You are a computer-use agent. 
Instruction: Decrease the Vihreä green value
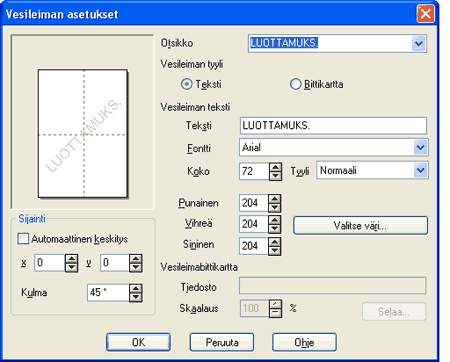pyautogui.click(x=275, y=228)
